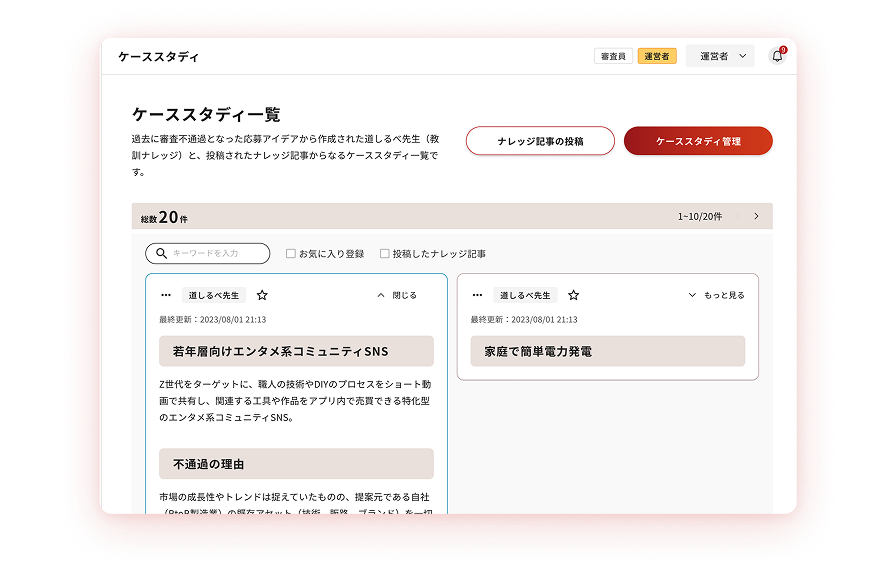Click the ナレッジ記事の投稿 button

(x=540, y=141)
